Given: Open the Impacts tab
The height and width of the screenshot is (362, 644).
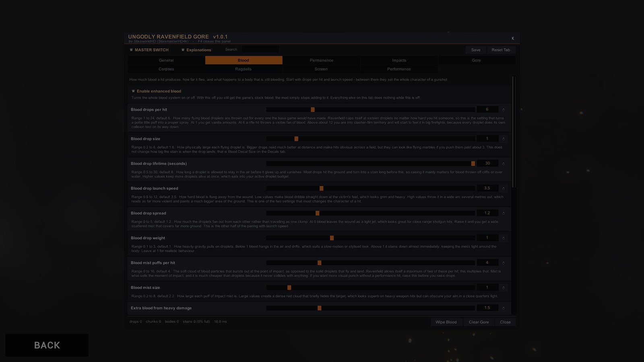Looking at the screenshot, I should click(399, 60).
